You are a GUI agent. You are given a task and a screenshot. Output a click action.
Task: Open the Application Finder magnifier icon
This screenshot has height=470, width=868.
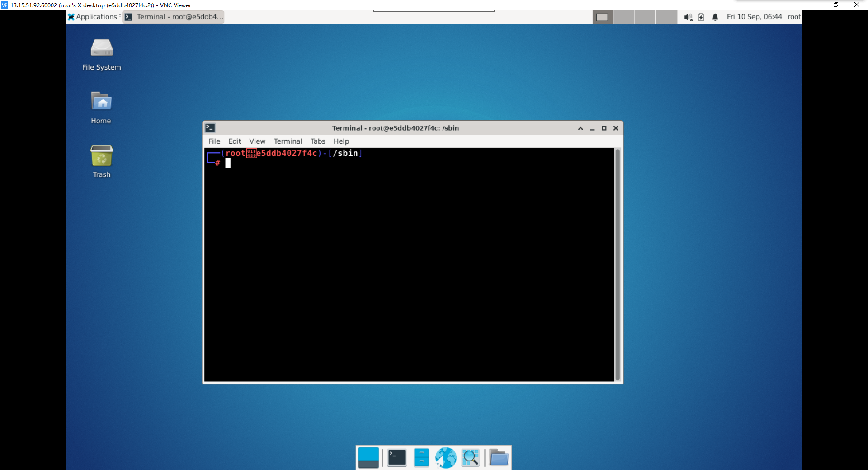click(470, 457)
